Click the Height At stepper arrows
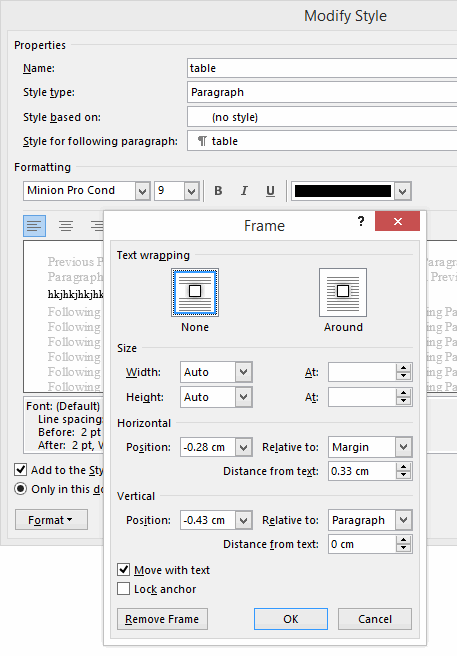 coord(403,397)
